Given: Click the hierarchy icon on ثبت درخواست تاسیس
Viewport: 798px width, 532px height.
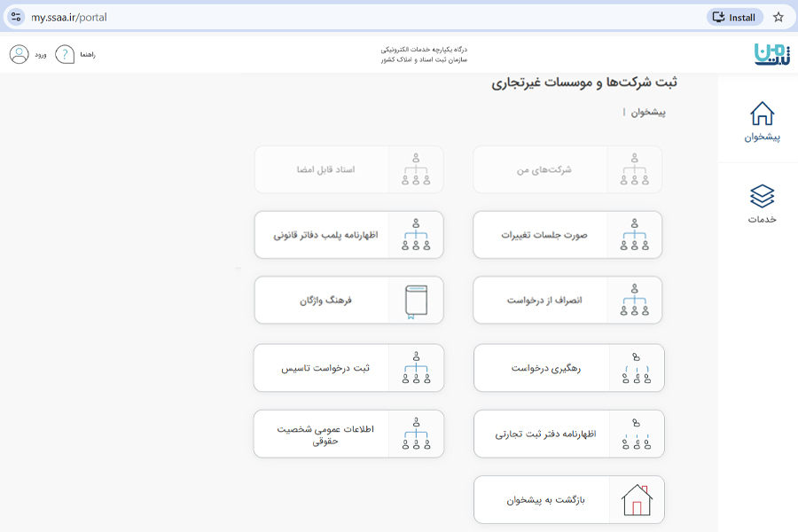Looking at the screenshot, I should pos(417,368).
